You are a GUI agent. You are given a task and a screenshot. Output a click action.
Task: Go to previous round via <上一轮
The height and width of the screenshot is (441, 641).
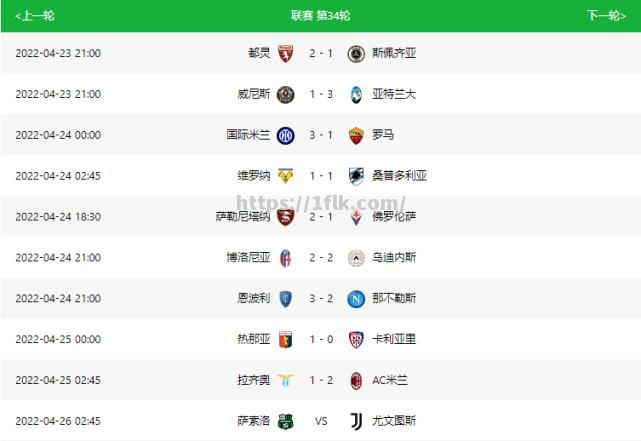pos(34,16)
